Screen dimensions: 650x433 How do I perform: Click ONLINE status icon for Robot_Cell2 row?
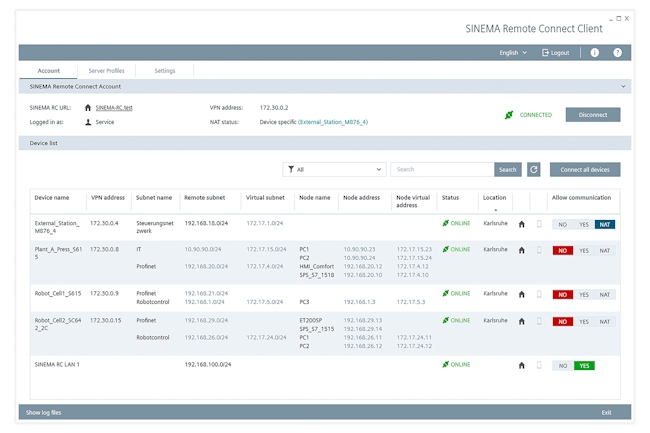pos(446,321)
